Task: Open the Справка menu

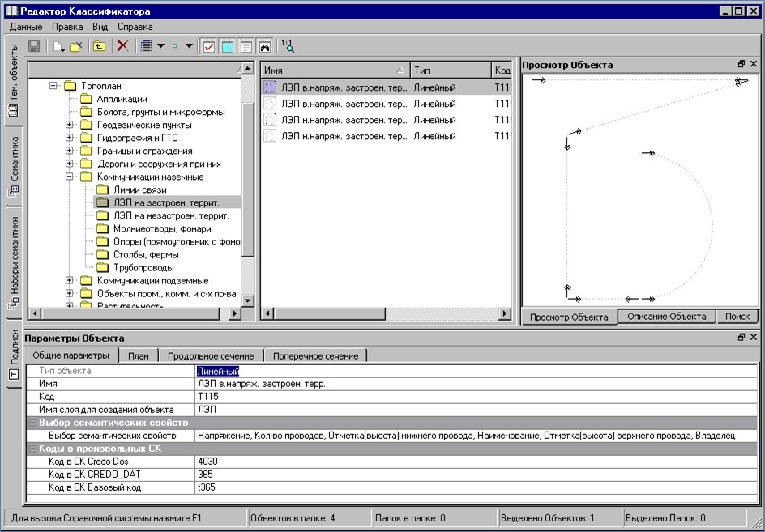Action: (x=135, y=27)
